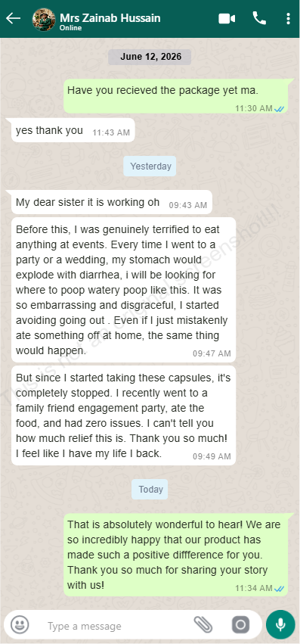300x644 pixels.
Task: Select the Today date separator
Action: click(150, 489)
